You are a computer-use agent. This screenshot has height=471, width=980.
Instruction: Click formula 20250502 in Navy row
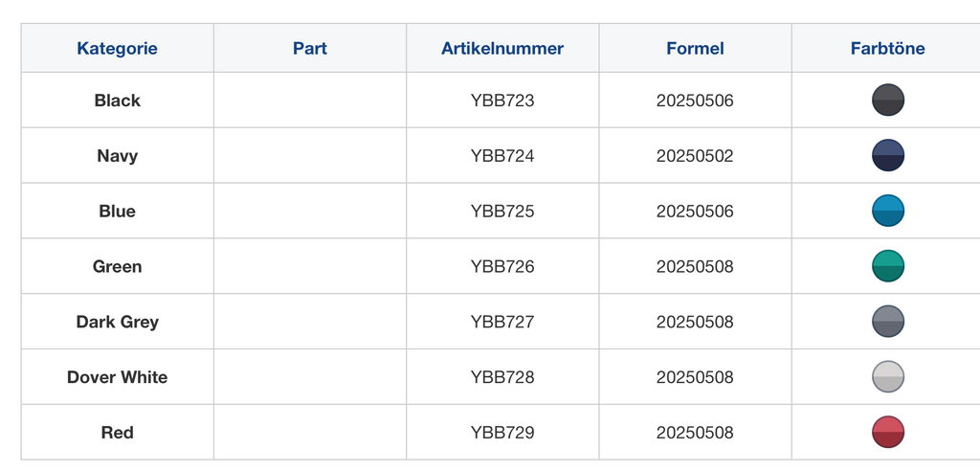point(695,156)
